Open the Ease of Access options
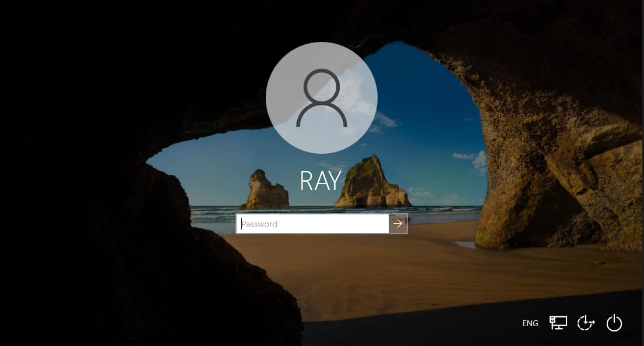Viewport: 644px width, 346px height. (x=586, y=323)
